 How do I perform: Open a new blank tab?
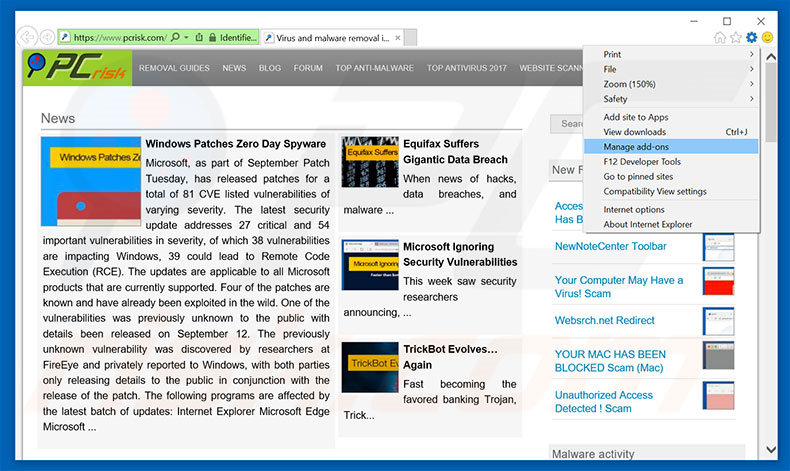410,38
